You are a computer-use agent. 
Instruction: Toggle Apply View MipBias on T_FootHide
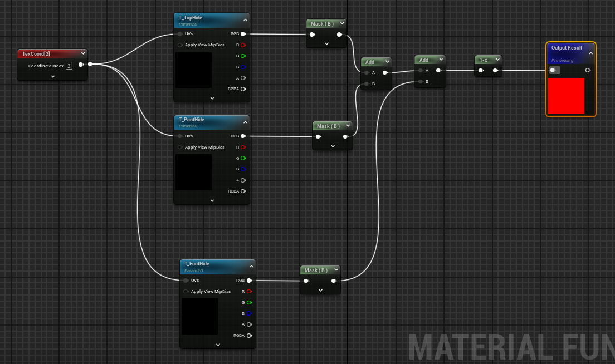pos(186,291)
